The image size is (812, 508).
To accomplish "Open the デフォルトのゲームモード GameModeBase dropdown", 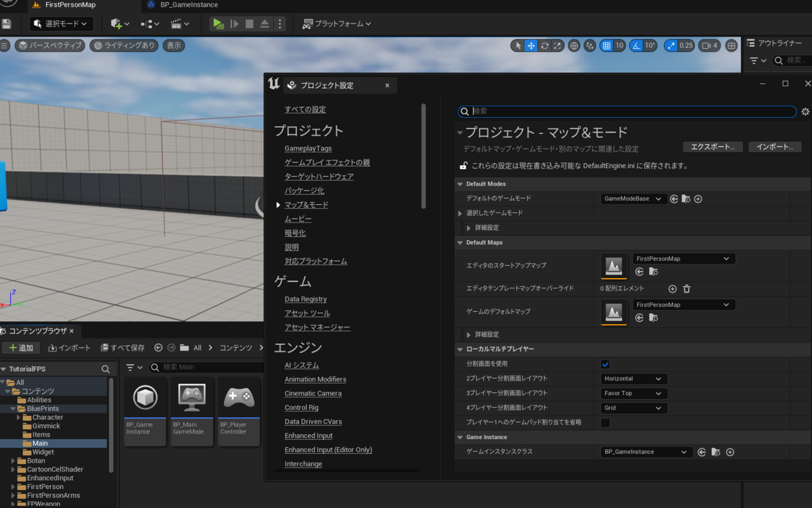I will coord(633,199).
